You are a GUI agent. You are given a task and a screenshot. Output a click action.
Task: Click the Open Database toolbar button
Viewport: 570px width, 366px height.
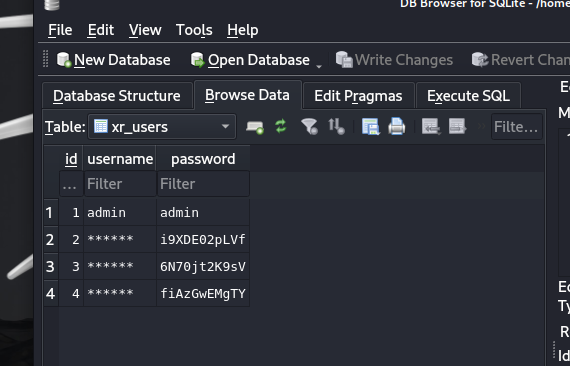click(250, 60)
